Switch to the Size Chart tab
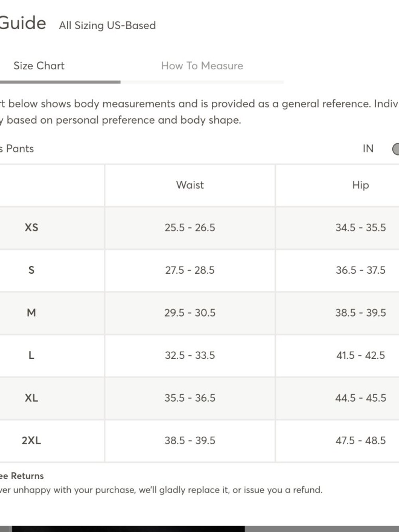Image resolution: width=399 pixels, height=532 pixels. [x=39, y=65]
